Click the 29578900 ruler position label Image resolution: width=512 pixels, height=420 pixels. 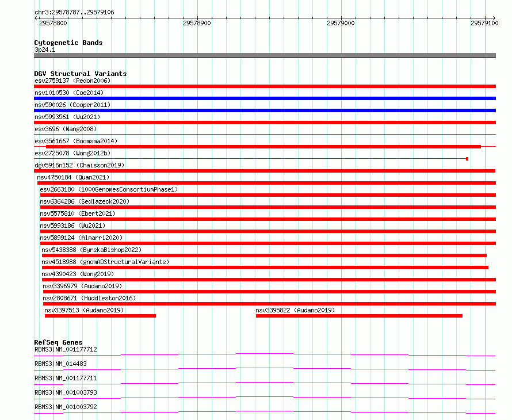197,23
